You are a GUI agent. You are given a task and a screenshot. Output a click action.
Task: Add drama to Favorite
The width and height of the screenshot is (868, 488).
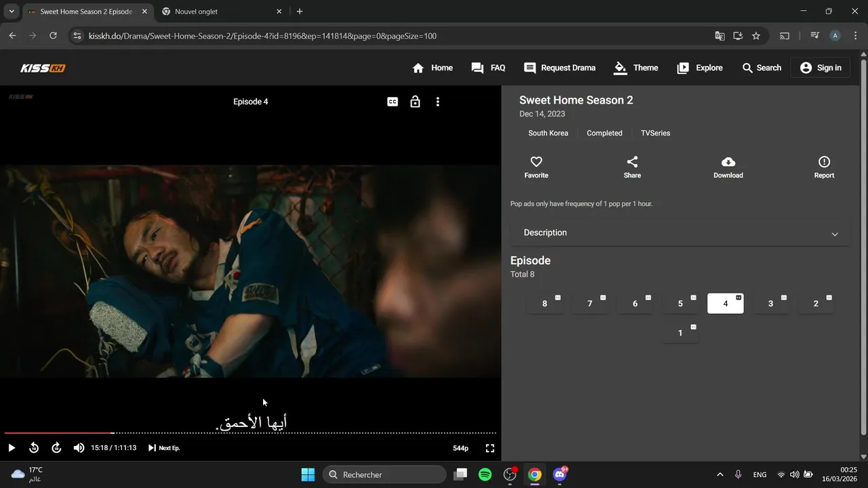536,167
